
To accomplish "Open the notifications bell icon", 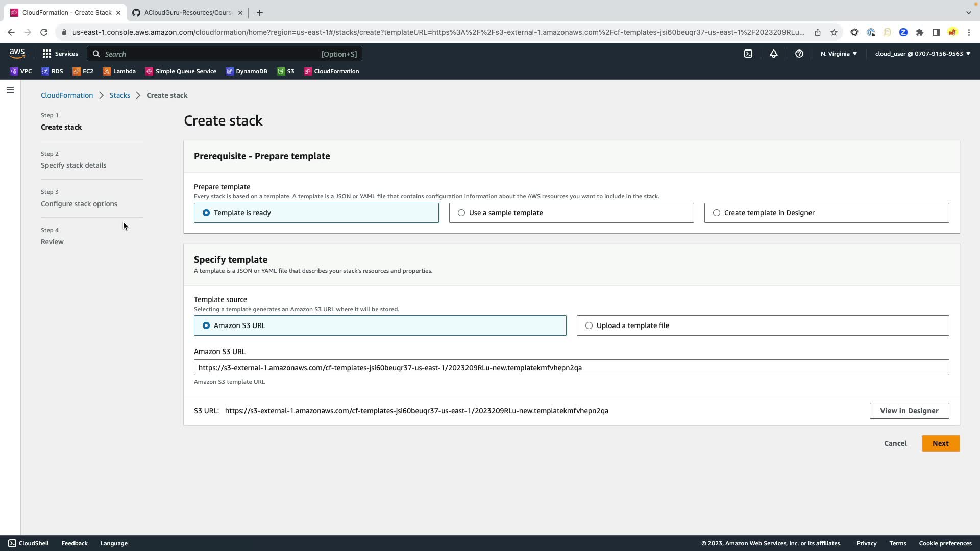I will point(774,54).
